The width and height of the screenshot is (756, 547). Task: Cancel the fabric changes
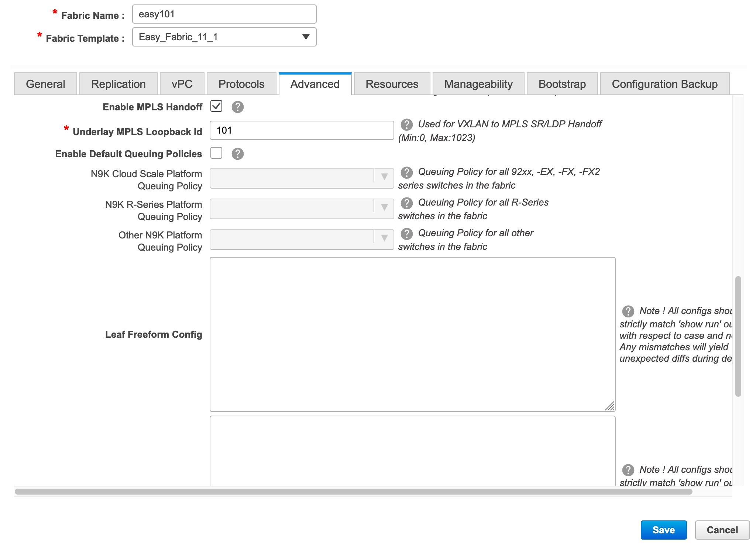pyautogui.click(x=722, y=530)
